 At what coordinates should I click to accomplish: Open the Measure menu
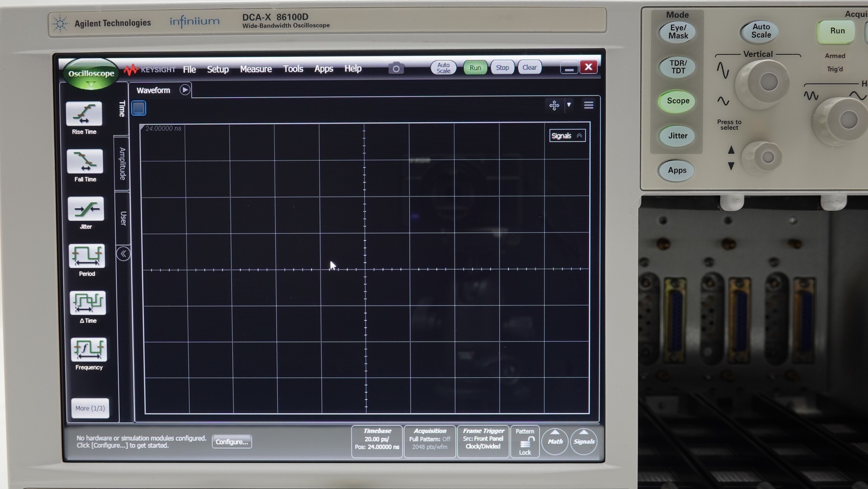[x=256, y=69]
